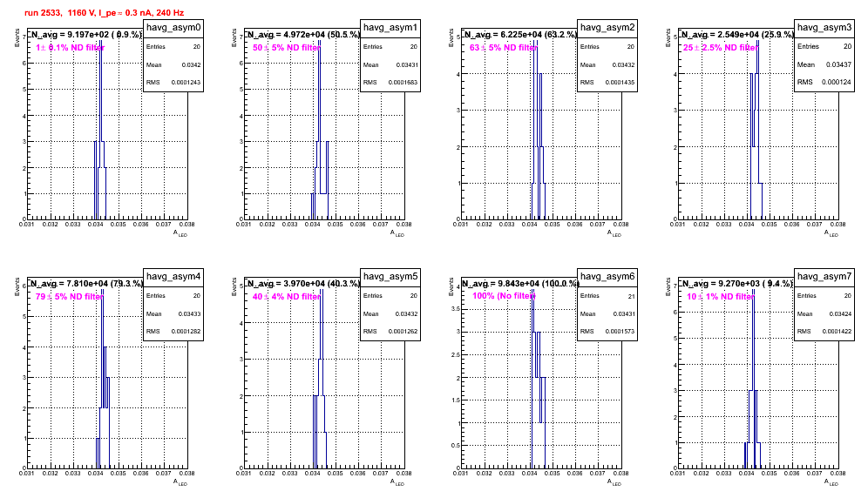Viewport: 868px width, 498px height.
Task: Select the havg_asym4 histogram title
Action: (x=173, y=277)
